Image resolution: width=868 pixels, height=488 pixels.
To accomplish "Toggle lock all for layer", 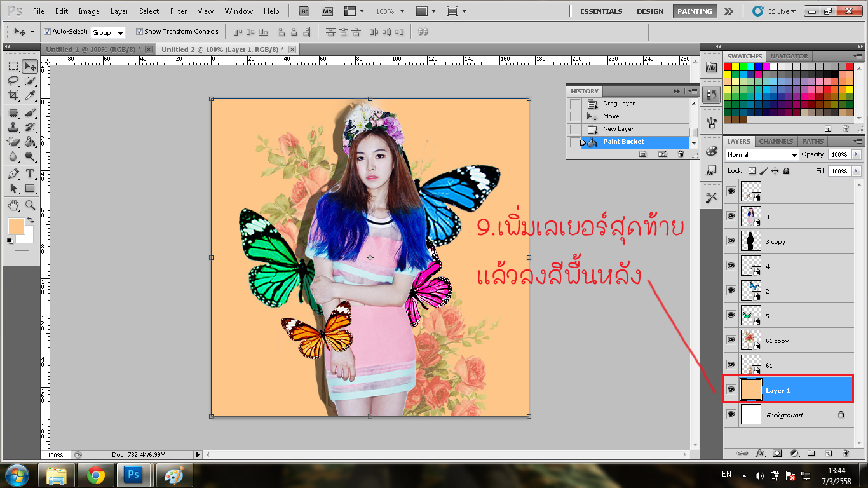I will click(786, 171).
